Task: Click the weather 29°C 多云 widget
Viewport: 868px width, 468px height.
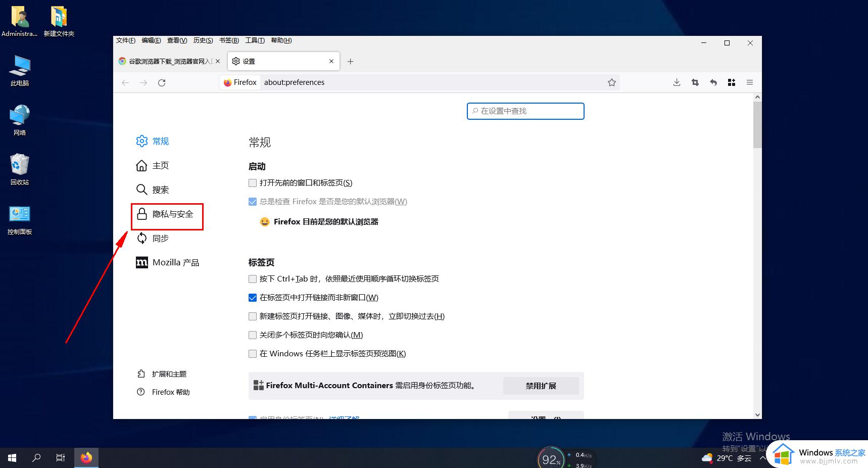Action: (x=727, y=458)
